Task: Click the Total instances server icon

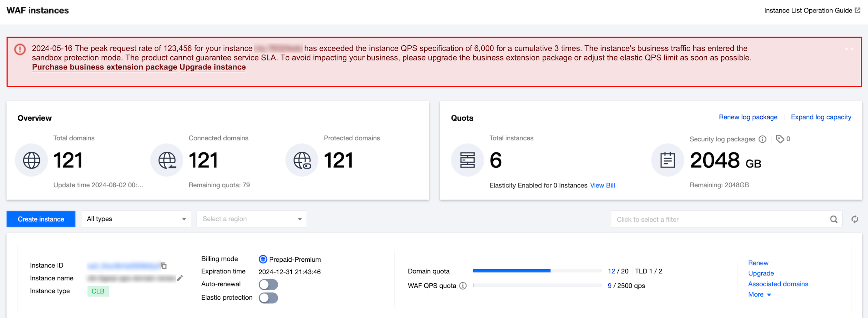Action: pos(467,160)
